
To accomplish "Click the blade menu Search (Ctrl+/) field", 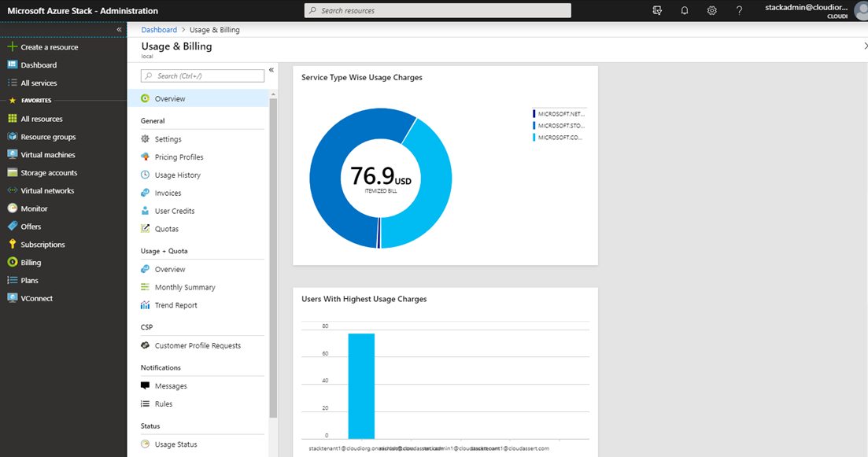I will click(x=202, y=76).
